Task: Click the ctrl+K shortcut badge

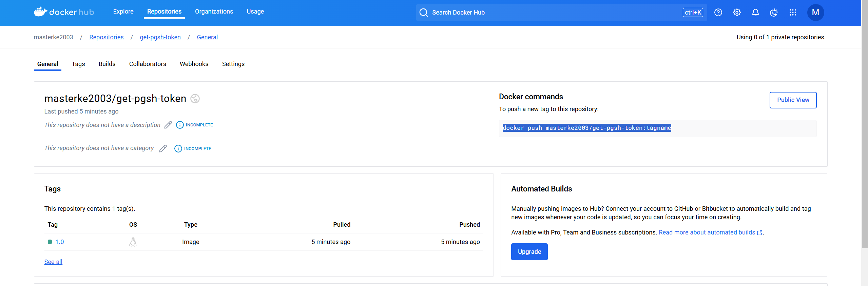Action: point(693,13)
